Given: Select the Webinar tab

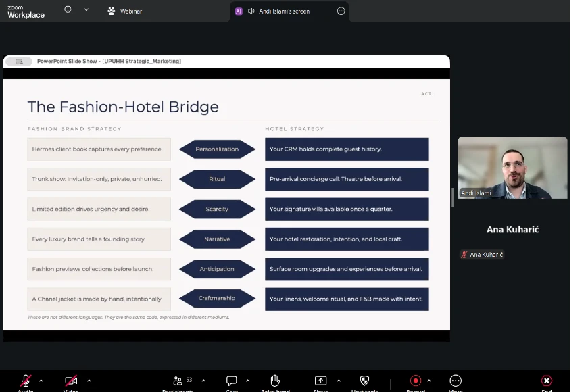Looking at the screenshot, I should (x=124, y=11).
